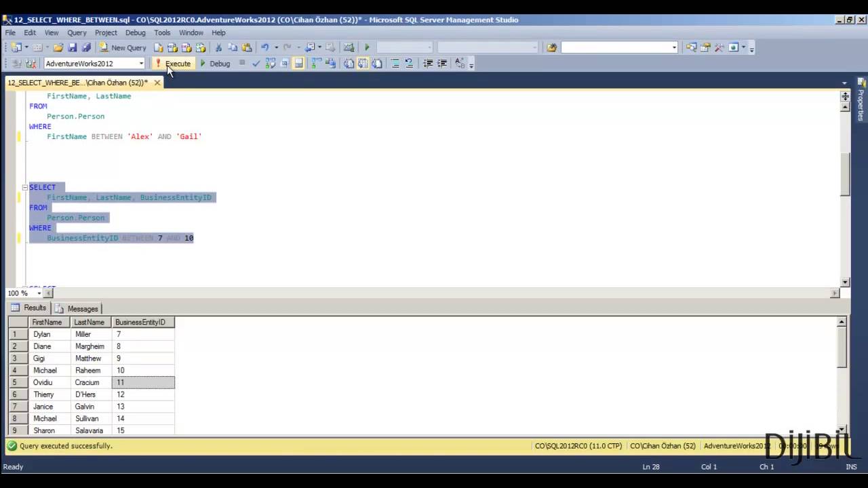Open the Find combo box dropdown
The image size is (868, 488).
[674, 47]
